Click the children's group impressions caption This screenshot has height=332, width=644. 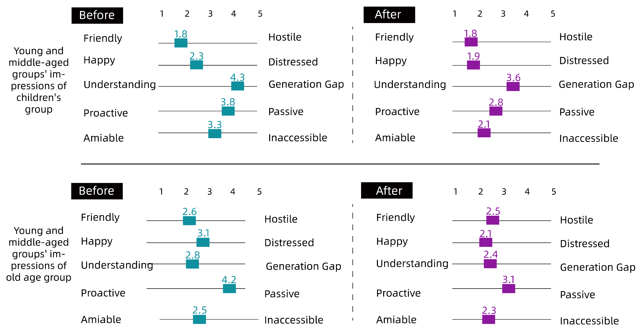point(39,80)
